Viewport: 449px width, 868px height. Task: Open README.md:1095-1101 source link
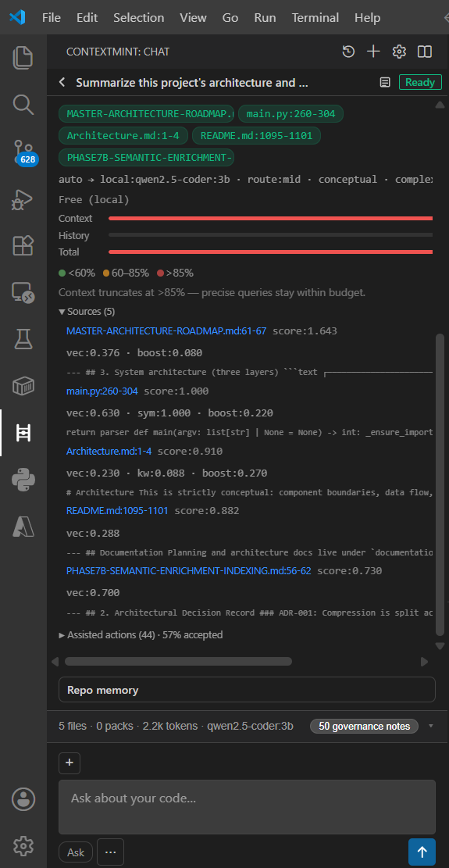tap(117, 510)
